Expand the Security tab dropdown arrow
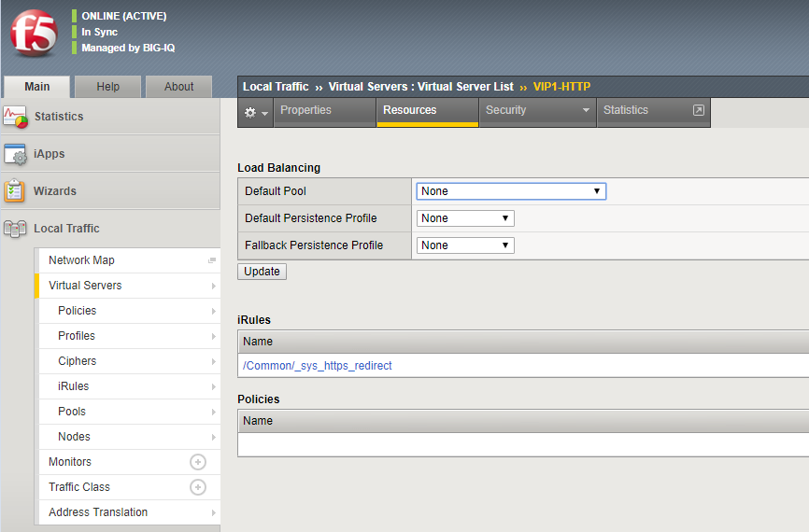Viewport: 809px width, 532px height. [586, 110]
